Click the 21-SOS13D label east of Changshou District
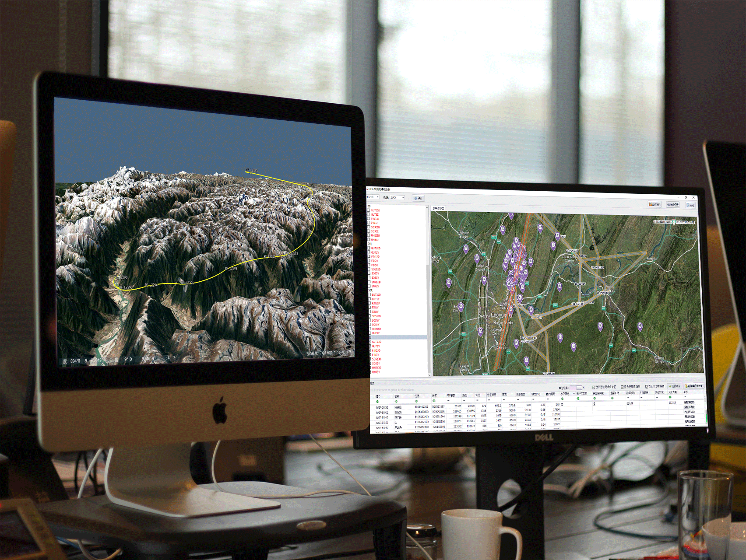Image resolution: width=746 pixels, height=560 pixels. 598,267
